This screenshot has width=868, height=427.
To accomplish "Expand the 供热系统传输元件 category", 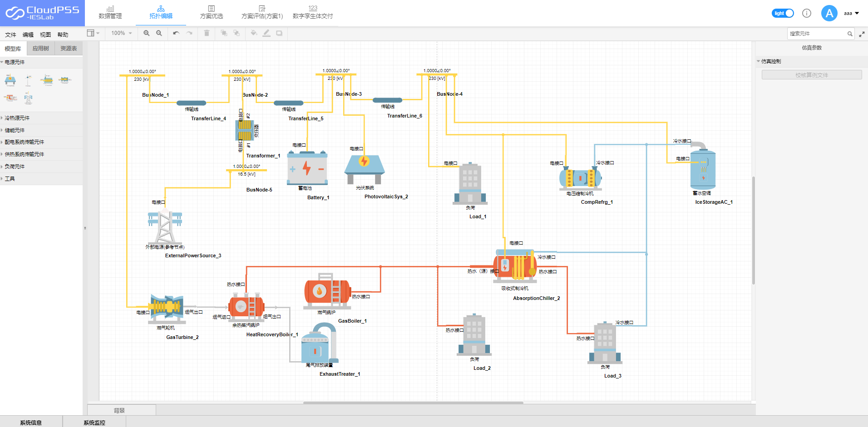I will pyautogui.click(x=41, y=154).
